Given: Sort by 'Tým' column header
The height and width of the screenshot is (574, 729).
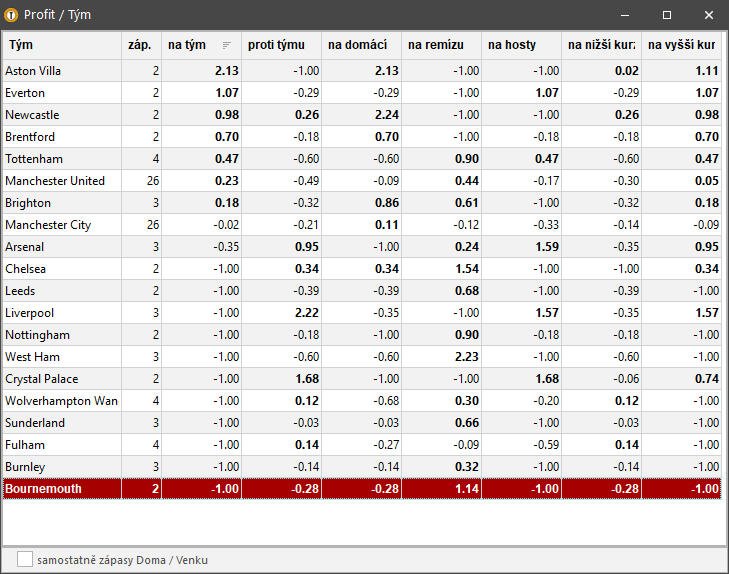Looking at the screenshot, I should 60,45.
